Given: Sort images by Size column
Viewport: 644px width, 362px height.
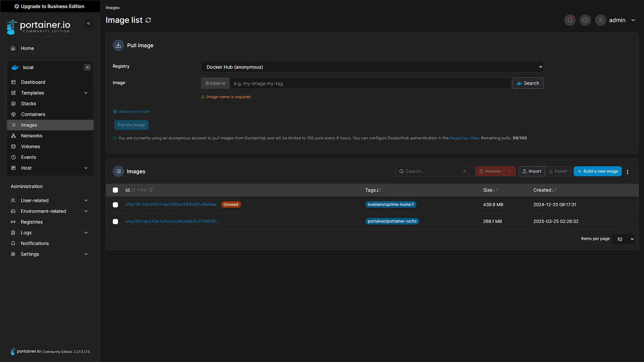Looking at the screenshot, I should [x=491, y=190].
